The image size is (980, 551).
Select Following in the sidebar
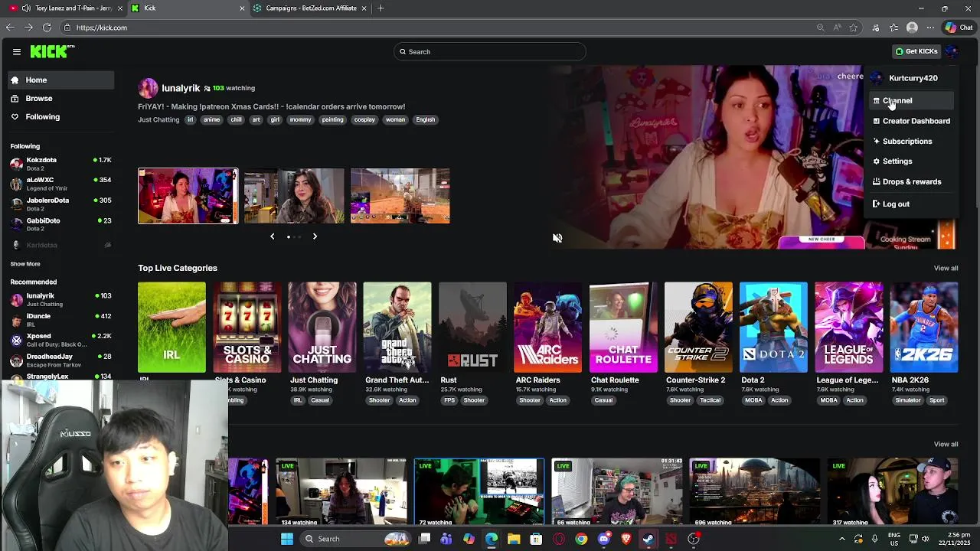tap(62, 116)
